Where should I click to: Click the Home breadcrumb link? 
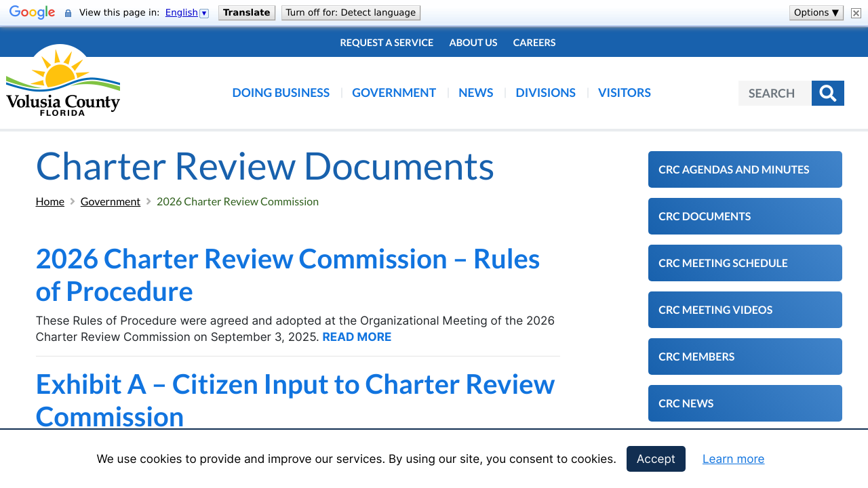pos(50,201)
